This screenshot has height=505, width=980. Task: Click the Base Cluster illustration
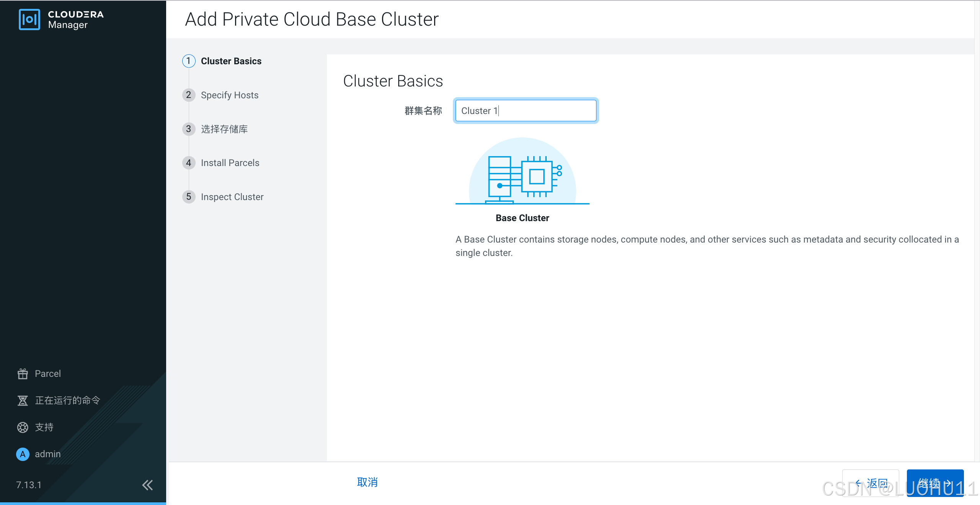pos(522,171)
